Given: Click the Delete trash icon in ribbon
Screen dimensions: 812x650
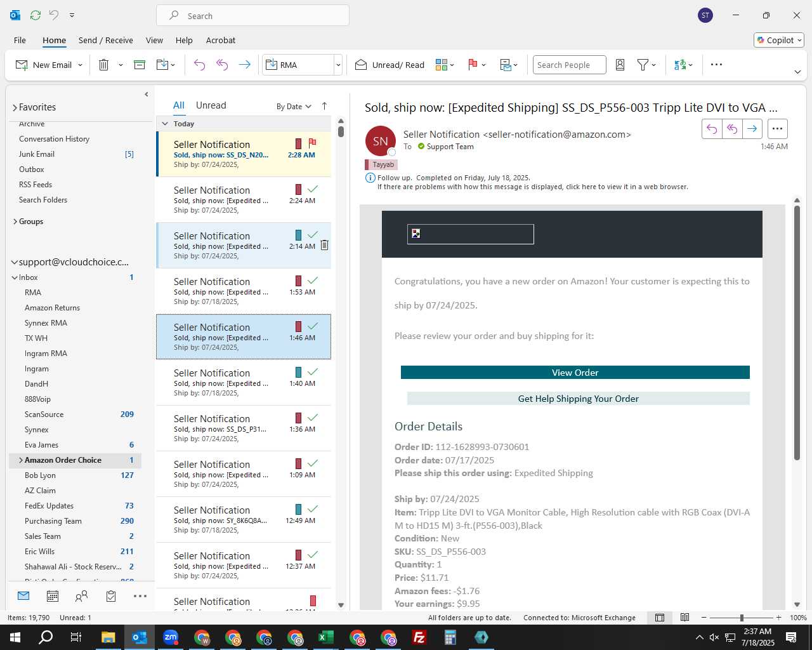Looking at the screenshot, I should 104,65.
